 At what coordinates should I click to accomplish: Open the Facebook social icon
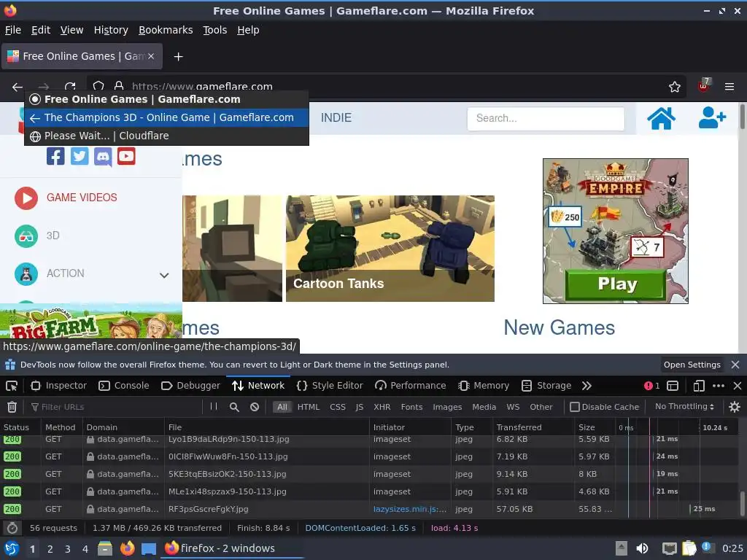tap(55, 156)
